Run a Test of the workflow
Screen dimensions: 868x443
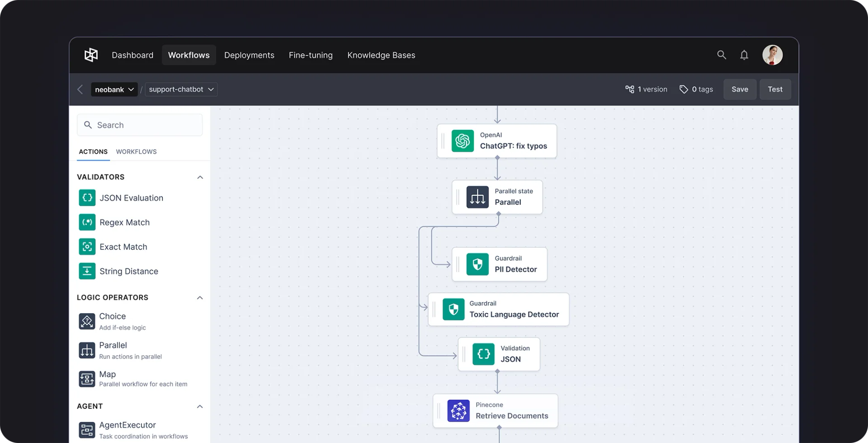tap(775, 89)
